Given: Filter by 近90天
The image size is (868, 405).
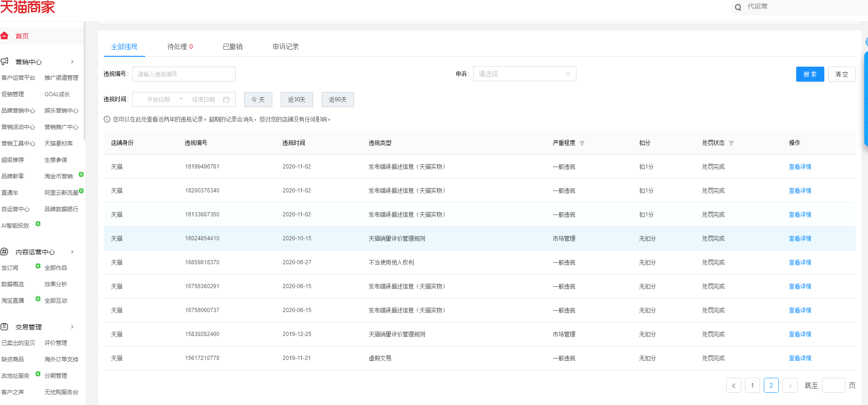Looking at the screenshot, I should click(x=338, y=99).
